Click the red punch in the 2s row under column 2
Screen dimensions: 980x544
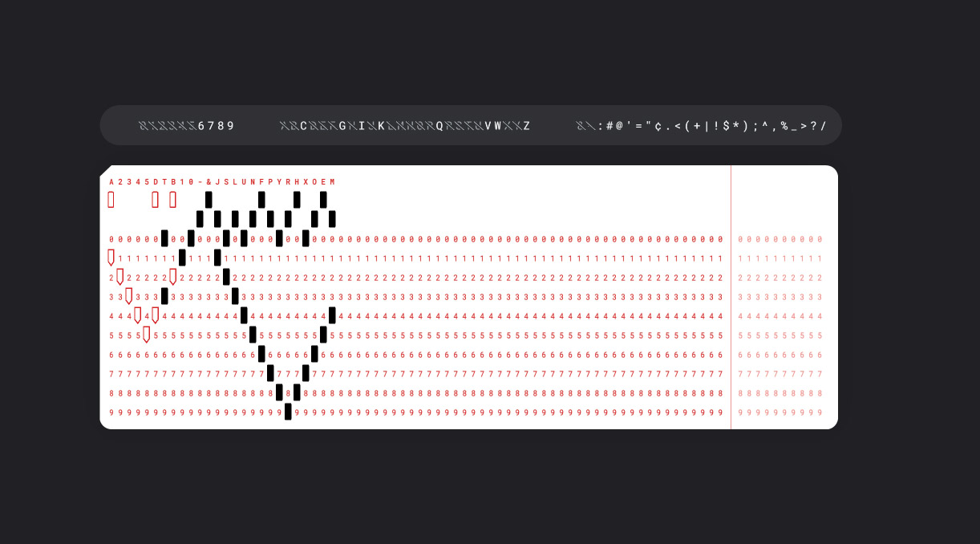pyautogui.click(x=120, y=277)
